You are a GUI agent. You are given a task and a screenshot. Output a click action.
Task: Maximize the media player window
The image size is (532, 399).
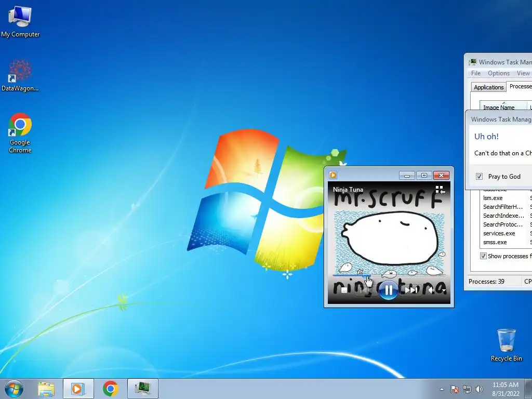pos(424,176)
